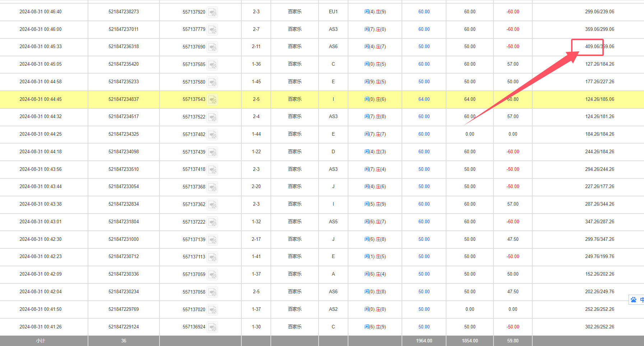Open video icon next to 557137222
Viewport: 644px width, 346px height.
(213, 223)
